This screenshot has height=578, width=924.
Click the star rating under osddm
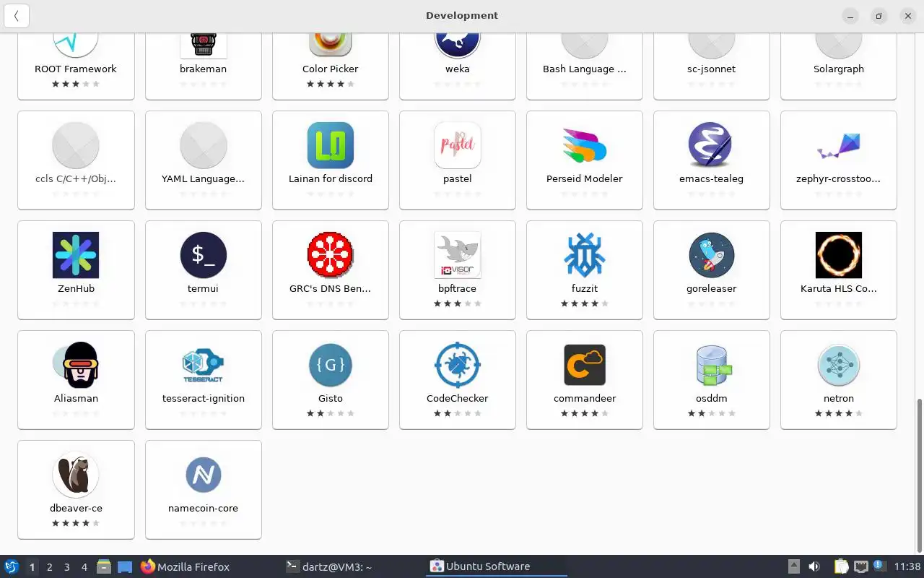click(712, 413)
